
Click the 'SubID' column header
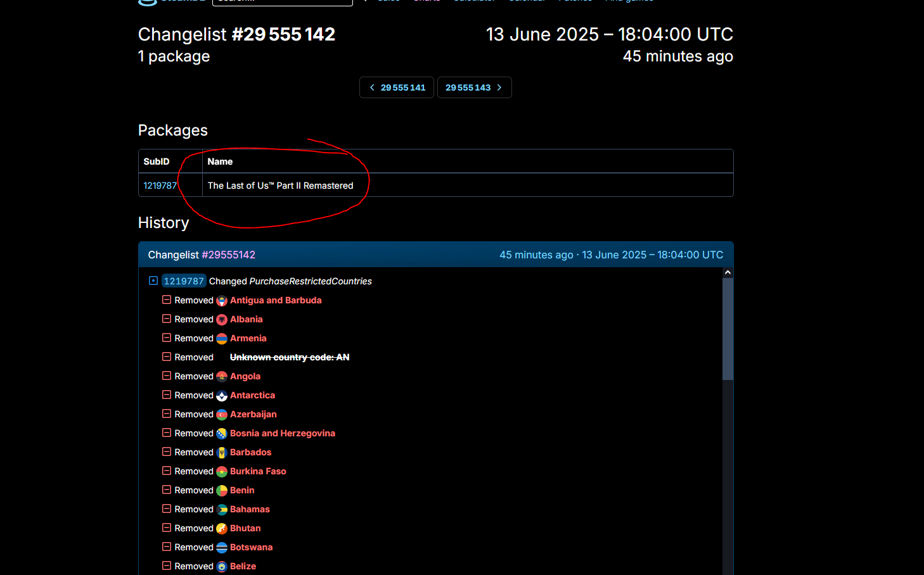tap(157, 161)
